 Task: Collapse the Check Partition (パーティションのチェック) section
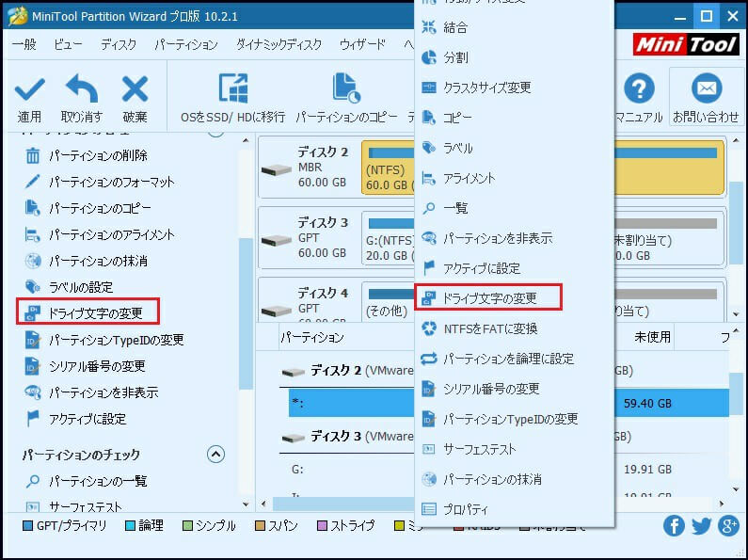(x=215, y=454)
